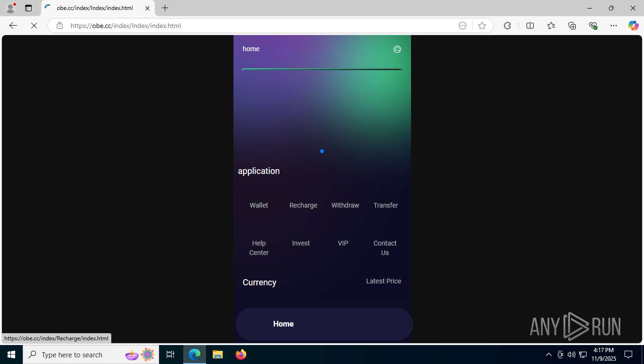Open File Explorer from the taskbar

click(217, 355)
